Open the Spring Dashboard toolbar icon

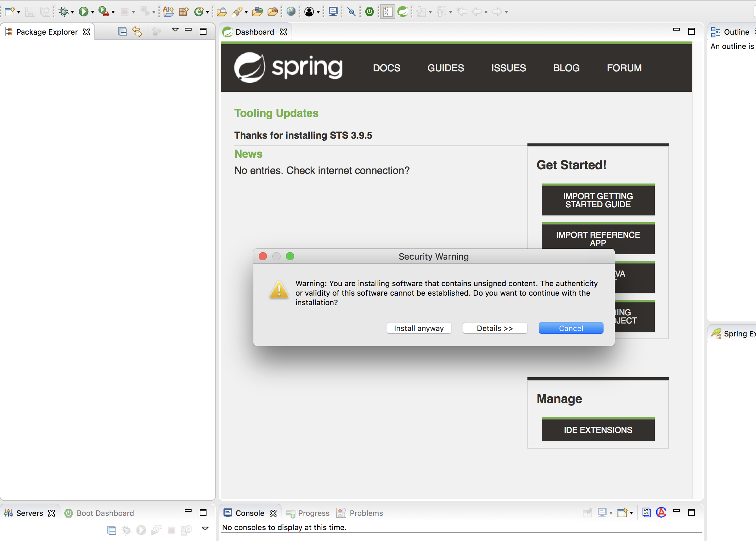(403, 12)
